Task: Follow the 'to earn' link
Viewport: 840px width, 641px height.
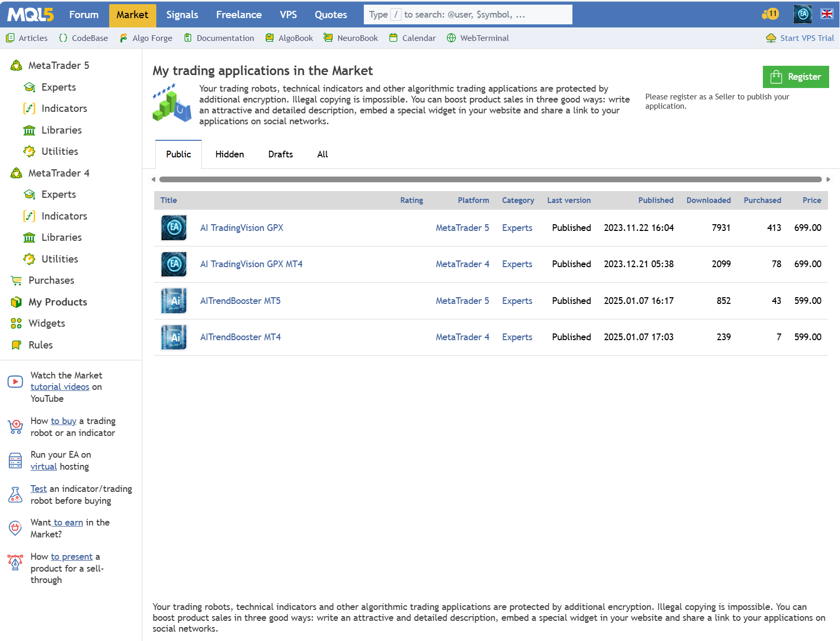Action: point(68,522)
